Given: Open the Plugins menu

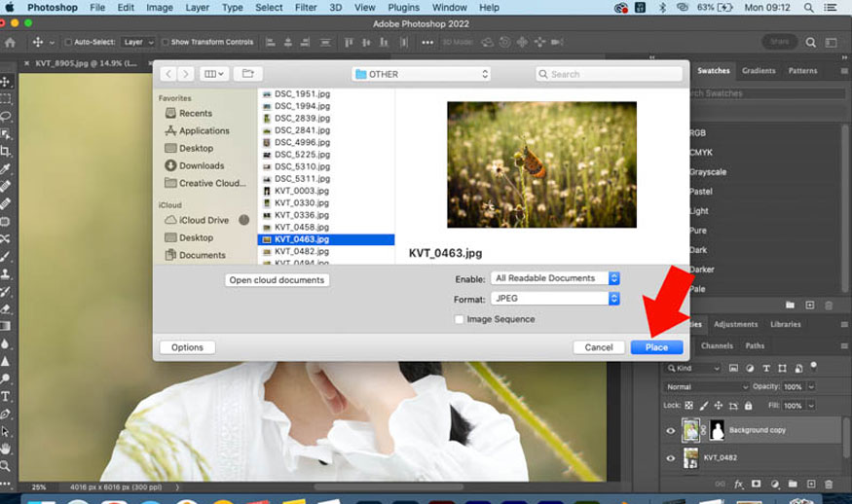Looking at the screenshot, I should pos(403,8).
